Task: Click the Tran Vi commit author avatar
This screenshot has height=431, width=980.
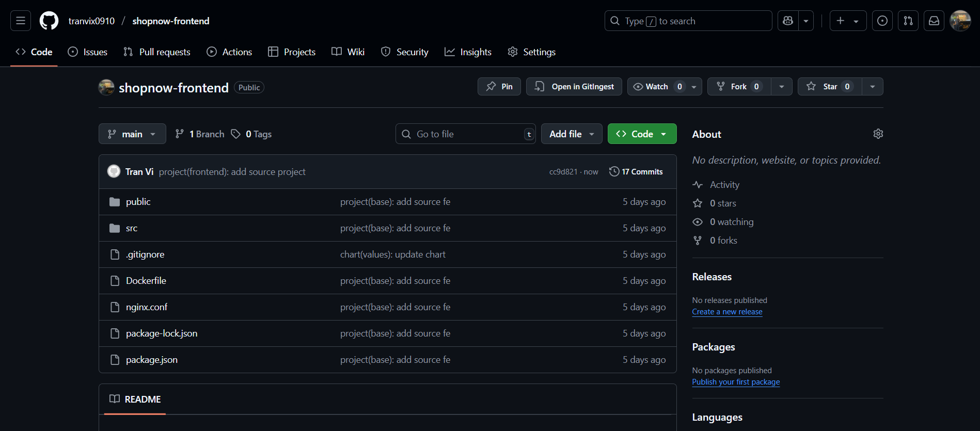Action: (114, 171)
